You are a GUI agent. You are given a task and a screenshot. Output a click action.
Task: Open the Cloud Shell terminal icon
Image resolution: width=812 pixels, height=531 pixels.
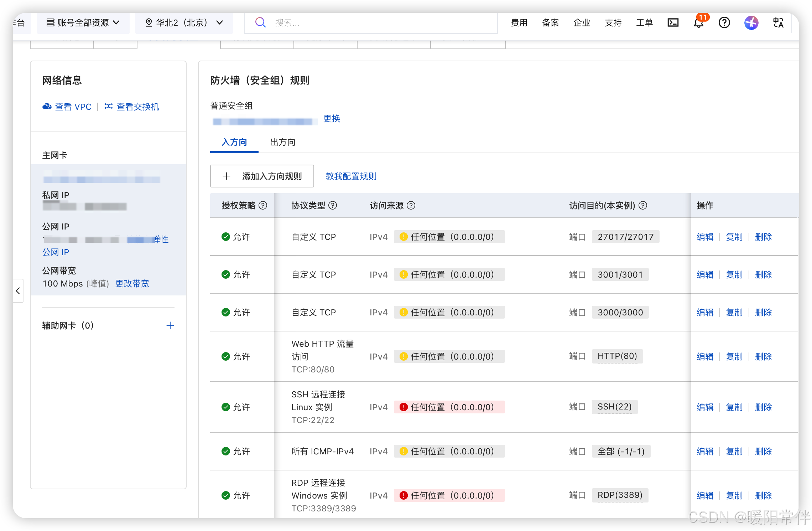click(x=673, y=23)
